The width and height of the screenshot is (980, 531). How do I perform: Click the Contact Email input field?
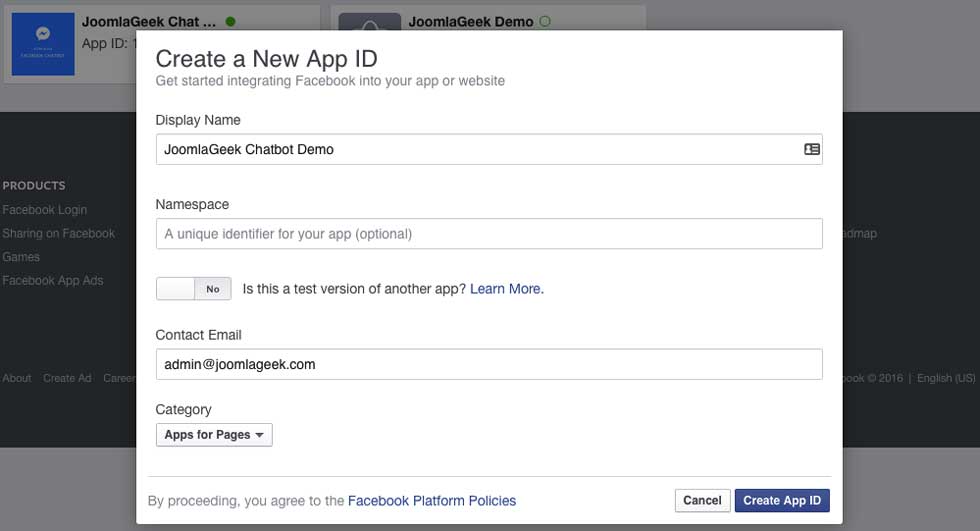coord(489,364)
